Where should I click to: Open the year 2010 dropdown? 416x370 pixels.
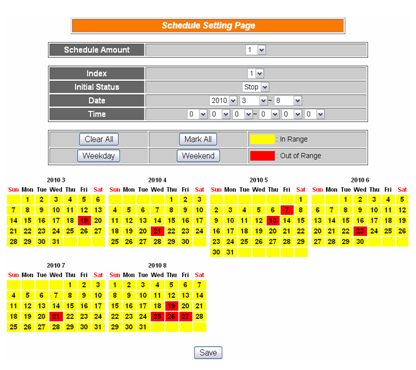coord(223,101)
